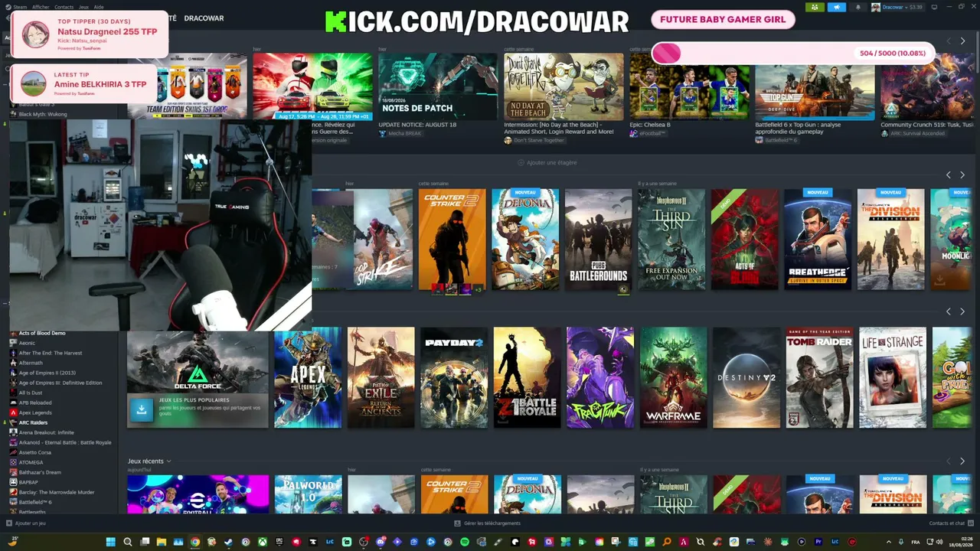Viewport: 980px width, 551px height.
Task: Select Acts of Blood Demo in library list
Action: tap(42, 333)
